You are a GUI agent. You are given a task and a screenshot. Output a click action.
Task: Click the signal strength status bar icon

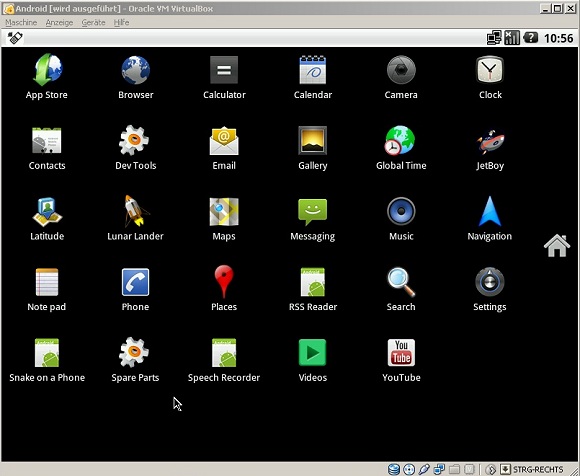tap(512, 38)
